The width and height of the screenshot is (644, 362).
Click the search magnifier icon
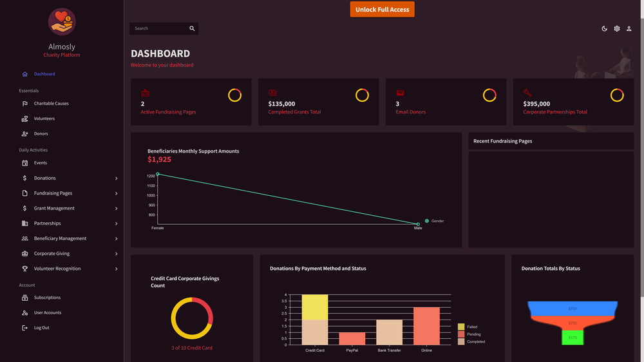[192, 28]
